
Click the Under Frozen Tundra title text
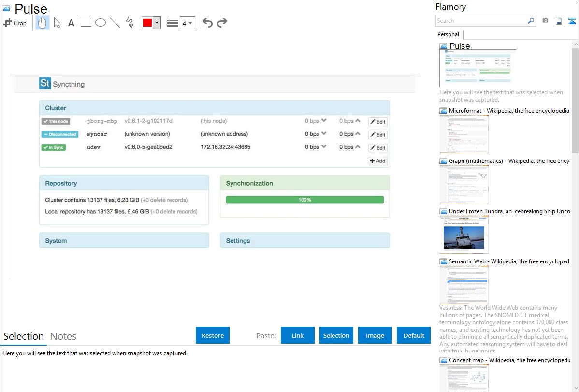509,211
